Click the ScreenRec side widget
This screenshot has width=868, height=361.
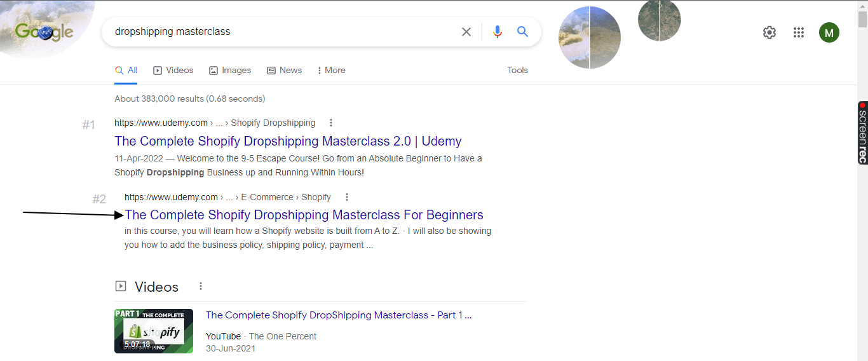click(862, 132)
